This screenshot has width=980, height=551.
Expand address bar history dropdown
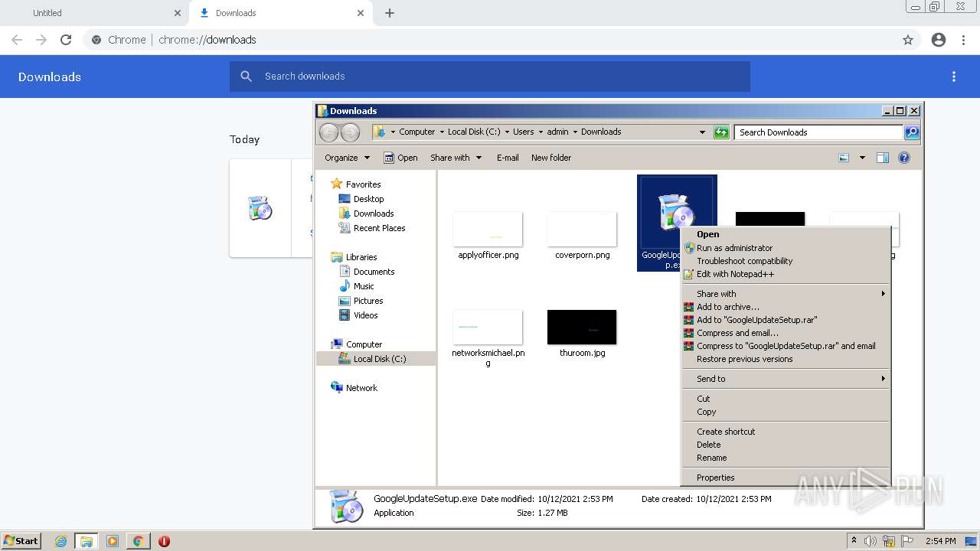[702, 132]
